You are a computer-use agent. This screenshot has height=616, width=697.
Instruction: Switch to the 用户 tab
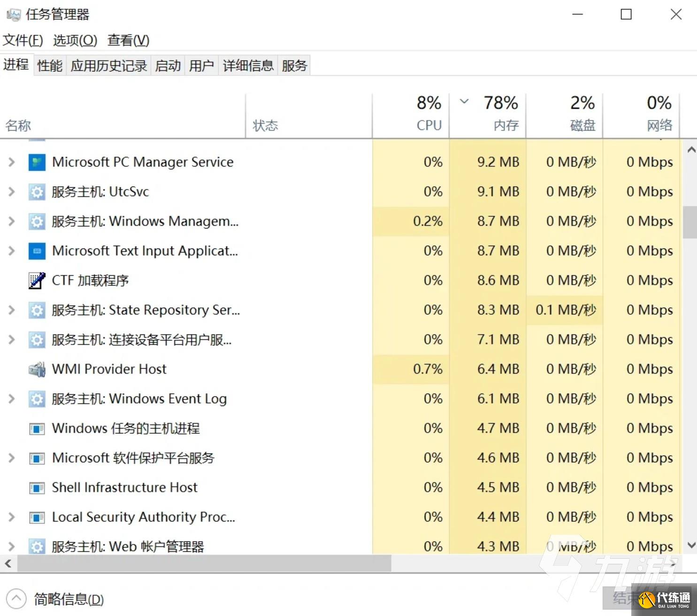tap(201, 66)
